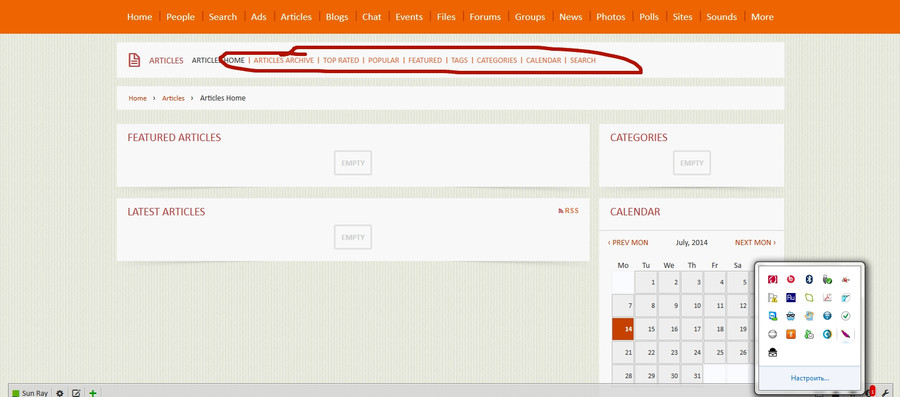900x397 pixels.
Task: Click the TeamViewer tray icon
Action: (773, 316)
